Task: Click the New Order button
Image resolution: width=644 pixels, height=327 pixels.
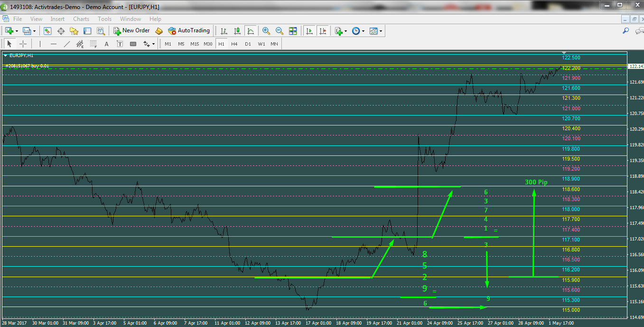Action: click(131, 30)
